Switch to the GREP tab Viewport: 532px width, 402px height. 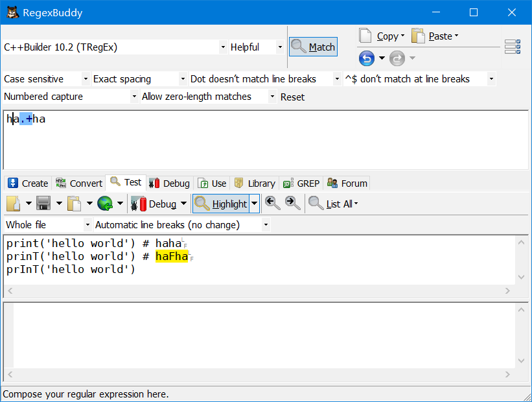click(x=301, y=183)
